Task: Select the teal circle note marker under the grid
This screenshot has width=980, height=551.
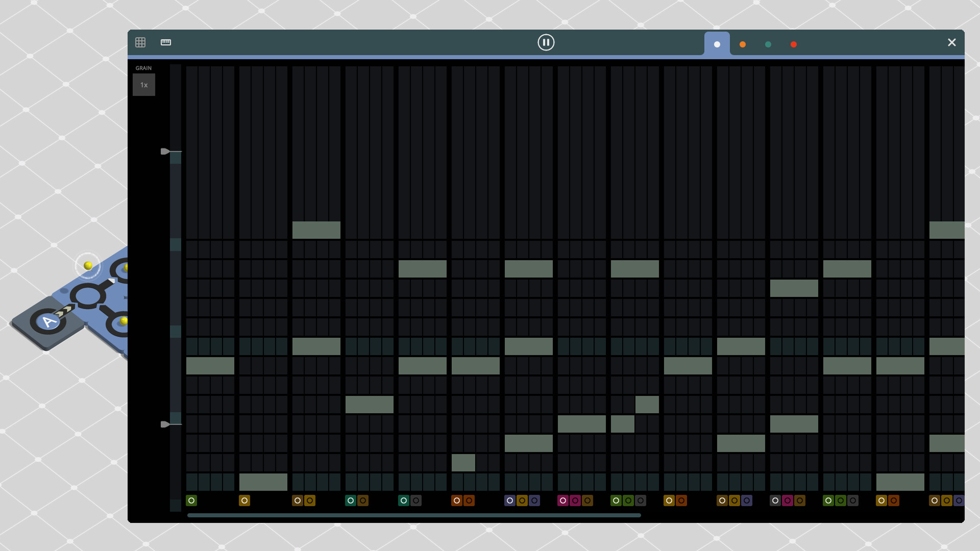Action: coord(351,500)
